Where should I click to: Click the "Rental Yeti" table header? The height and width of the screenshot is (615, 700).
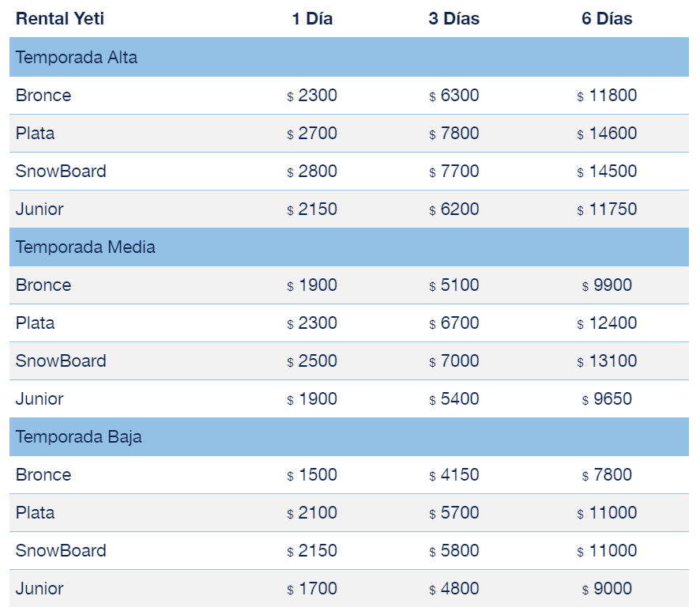pos(60,19)
